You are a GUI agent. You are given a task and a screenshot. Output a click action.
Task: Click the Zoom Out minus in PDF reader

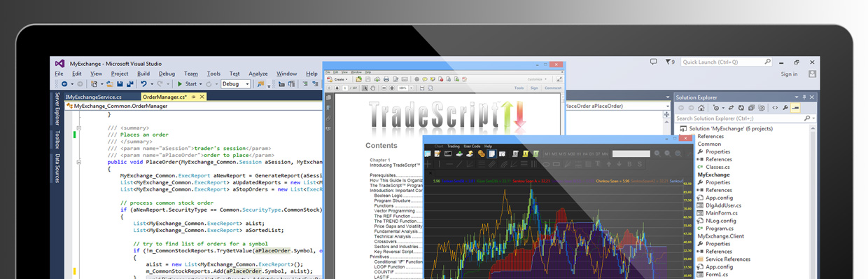tap(384, 88)
